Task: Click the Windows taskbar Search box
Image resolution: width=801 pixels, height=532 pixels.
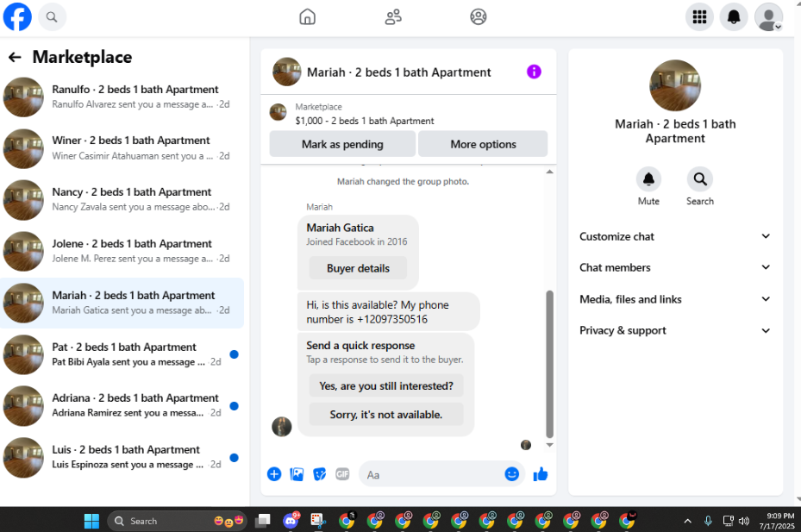Action: tap(177, 521)
